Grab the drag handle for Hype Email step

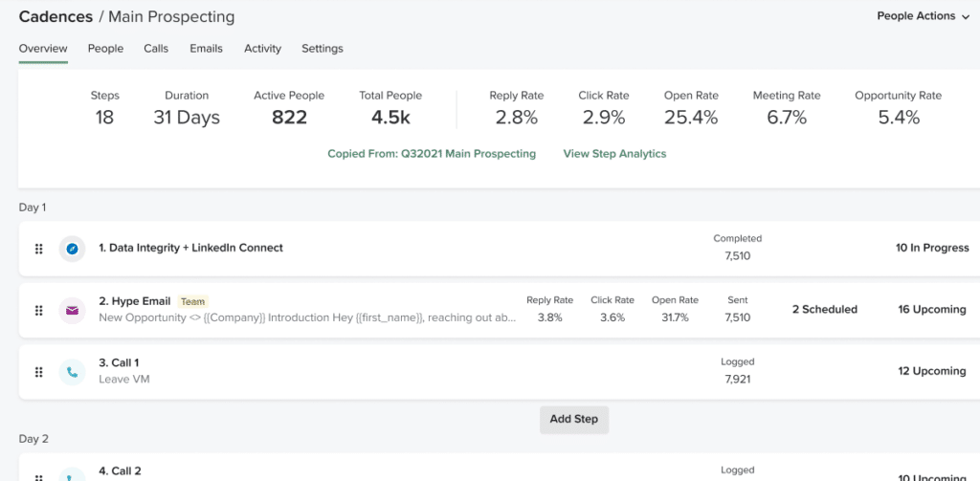point(38,311)
